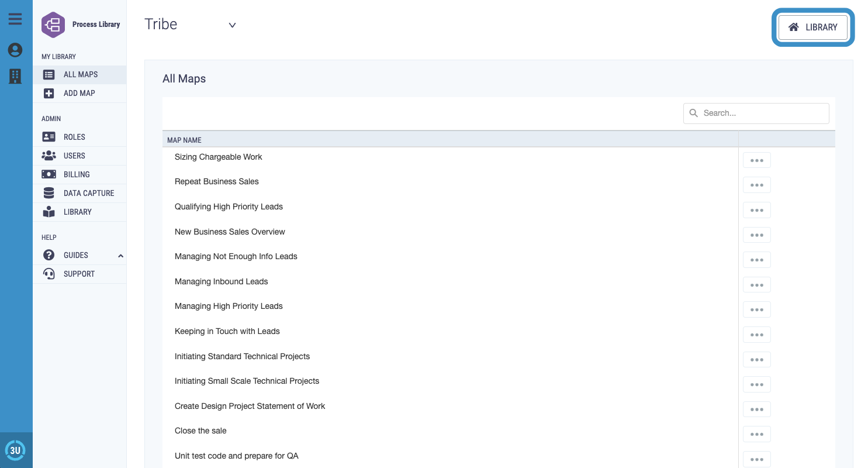Click the Billing money icon
The width and height of the screenshot is (868, 468).
[49, 174]
